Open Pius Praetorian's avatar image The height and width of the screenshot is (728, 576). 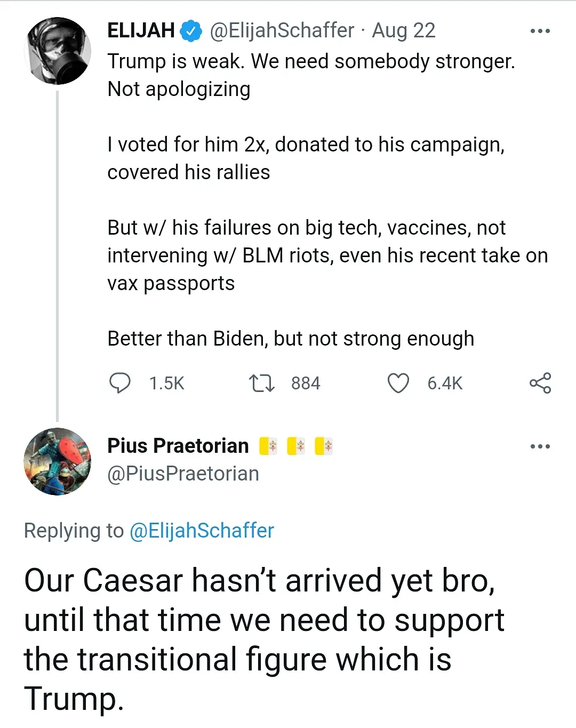(57, 461)
